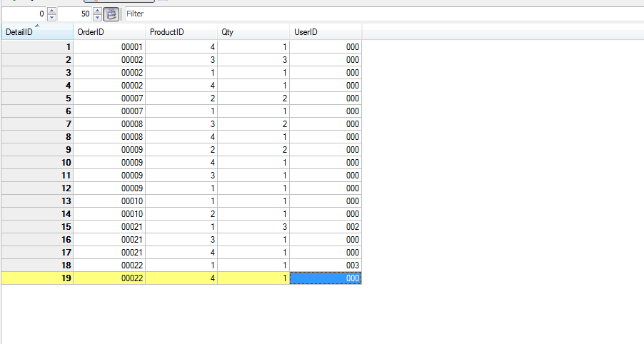The height and width of the screenshot is (344, 644).
Task: Increase the row offset value showing 0
Action: click(x=51, y=11)
